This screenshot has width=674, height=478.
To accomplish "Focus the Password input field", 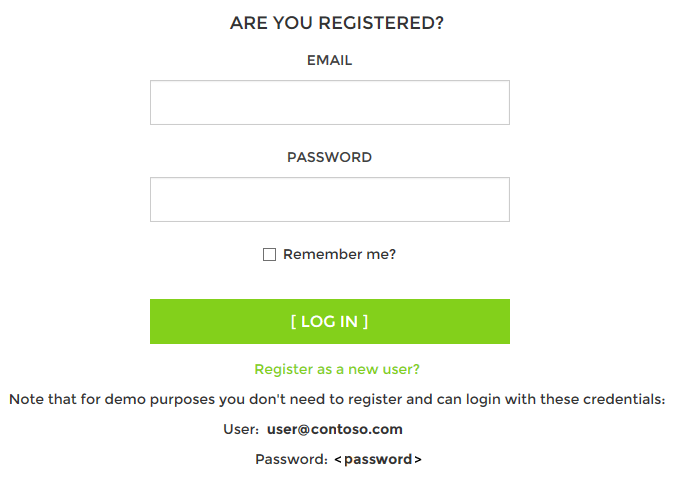I will (329, 200).
